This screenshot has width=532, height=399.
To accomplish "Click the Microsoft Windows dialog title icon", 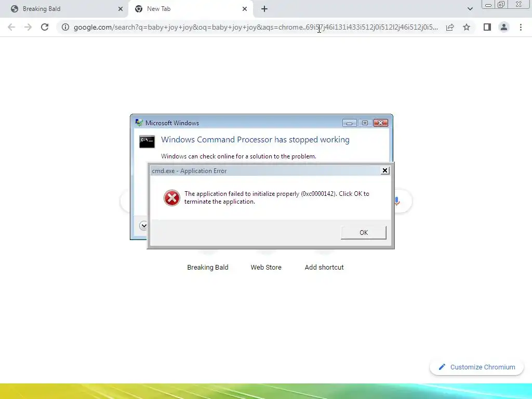I will pos(139,123).
